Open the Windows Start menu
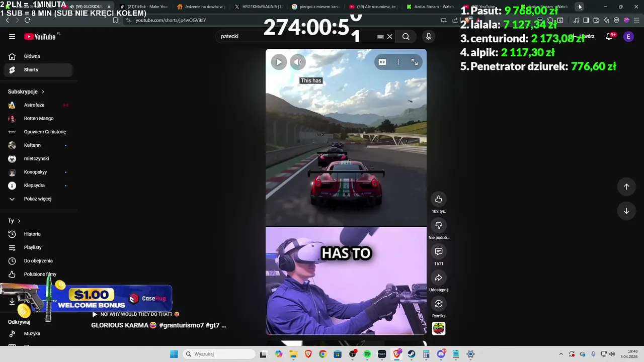This screenshot has height=362, width=644. (x=174, y=354)
